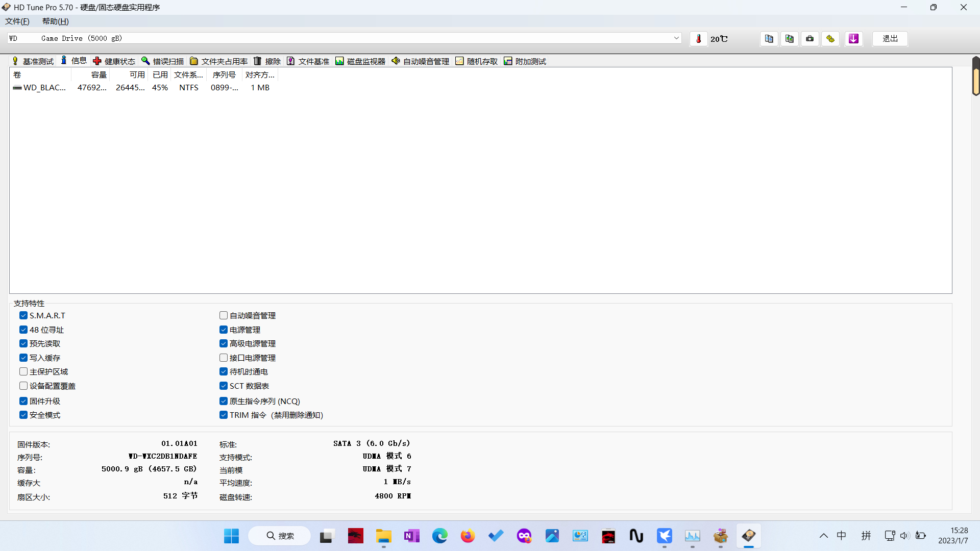Click the yellow options wrench icon
The width and height of the screenshot is (980, 551).
[x=830, y=39]
